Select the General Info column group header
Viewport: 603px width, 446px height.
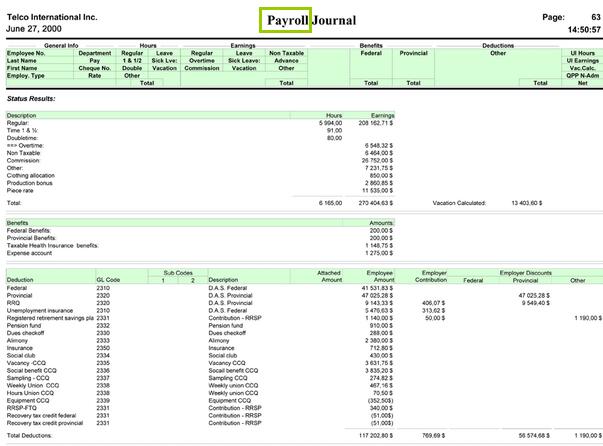click(61, 46)
